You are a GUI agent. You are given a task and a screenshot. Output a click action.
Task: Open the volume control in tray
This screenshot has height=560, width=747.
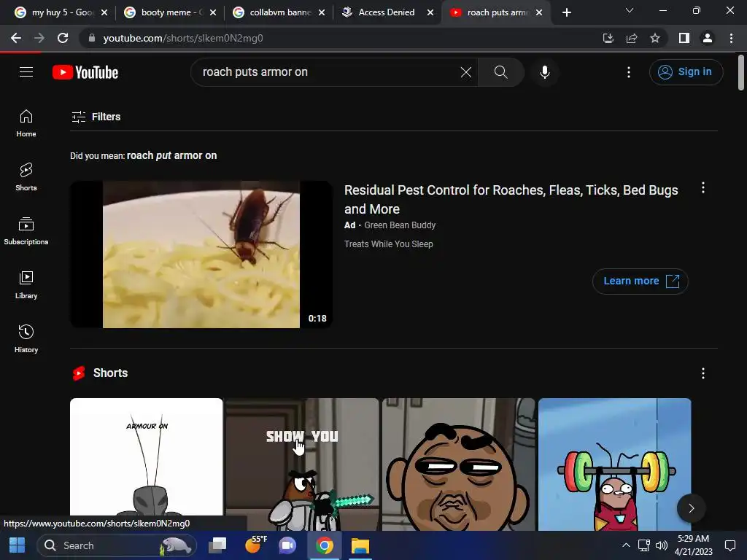click(661, 545)
